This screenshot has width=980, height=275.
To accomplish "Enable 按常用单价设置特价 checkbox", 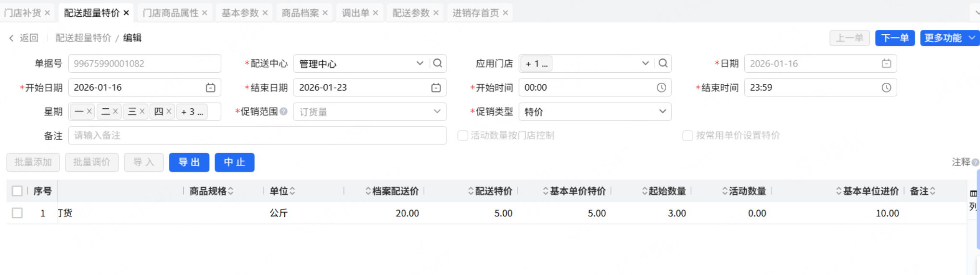I will coord(687,136).
